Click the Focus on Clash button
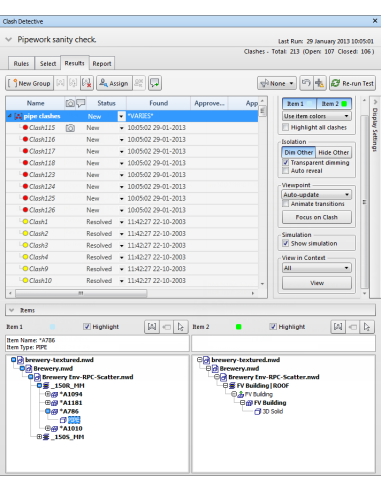The height and width of the screenshot is (492, 381). point(317,217)
